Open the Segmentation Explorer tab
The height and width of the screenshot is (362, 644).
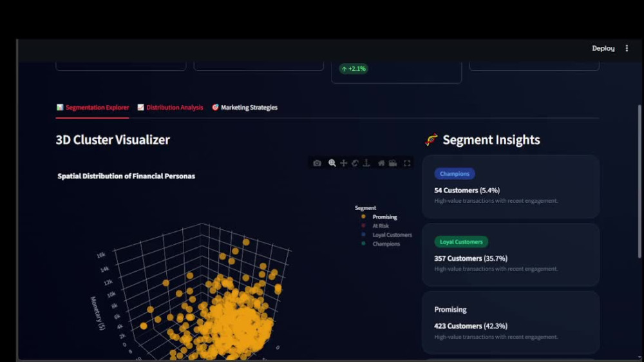click(93, 108)
